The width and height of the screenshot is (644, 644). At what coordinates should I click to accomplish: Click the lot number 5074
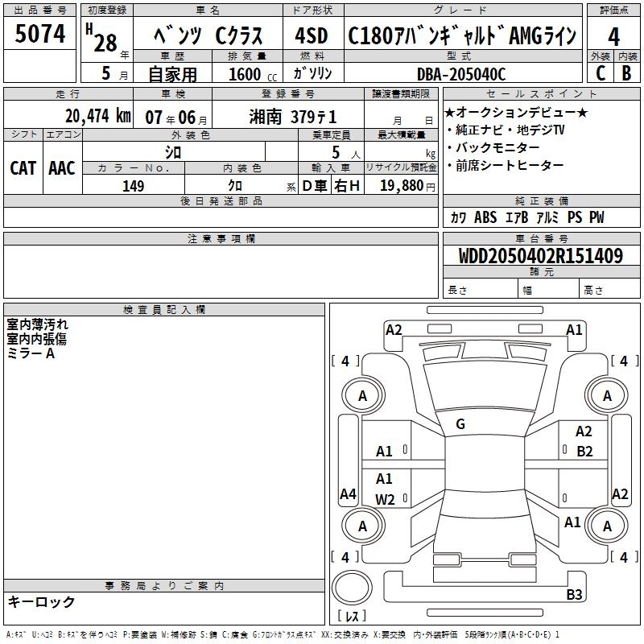[x=39, y=34]
